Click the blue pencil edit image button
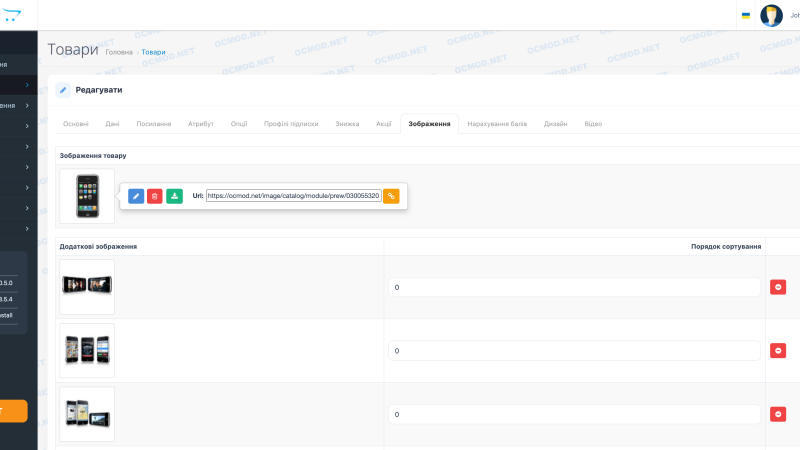Screen dimensions: 800x450 click(136, 196)
